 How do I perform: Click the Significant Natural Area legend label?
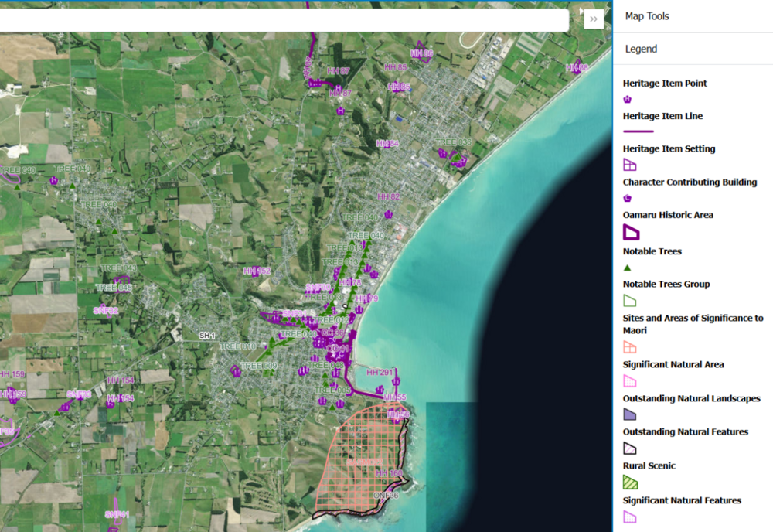pos(673,364)
